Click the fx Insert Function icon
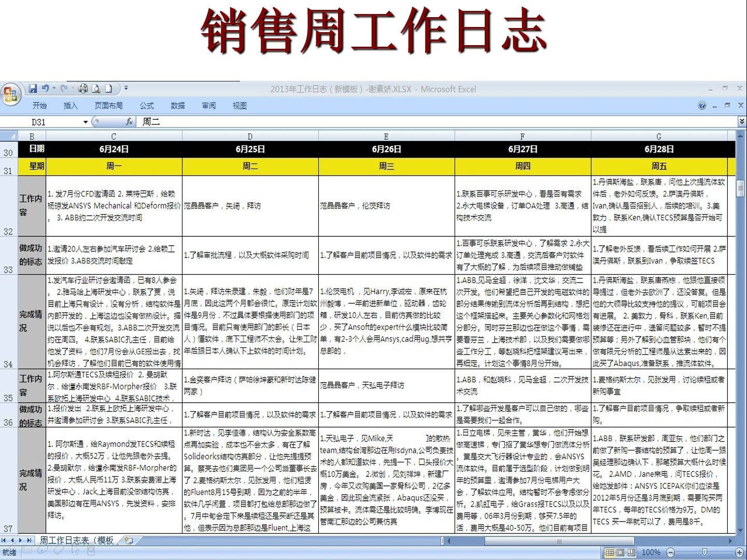This screenshot has width=747, height=560. click(x=129, y=122)
